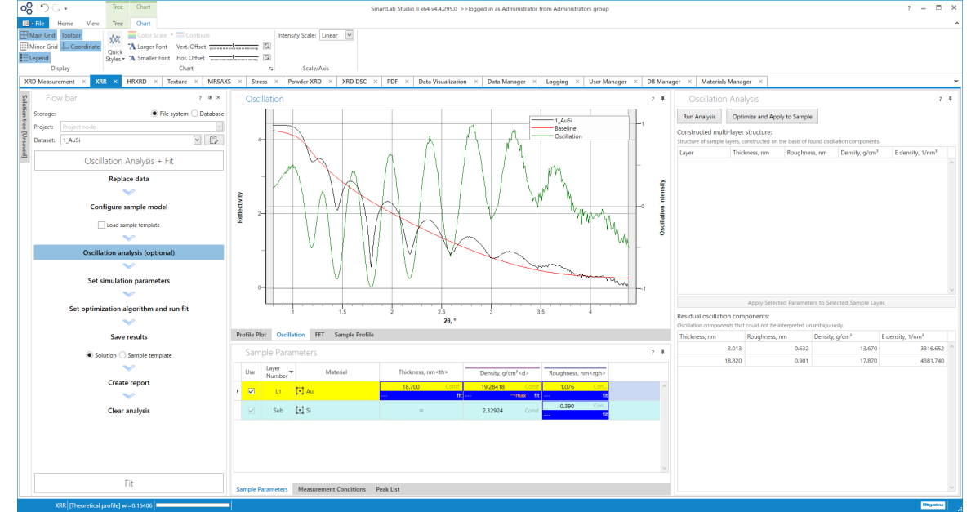Viewport: 980px width, 512px height.
Task: Open the Materials Manager tab
Action: click(728, 81)
